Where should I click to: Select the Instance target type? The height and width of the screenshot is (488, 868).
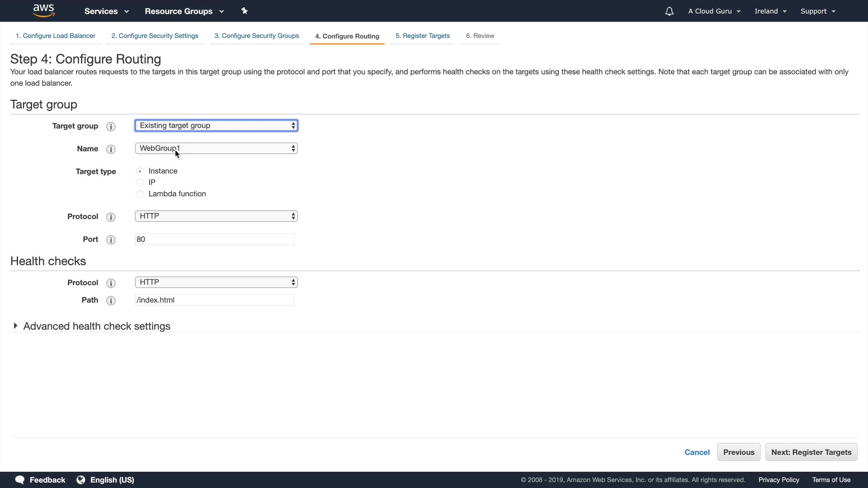(140, 171)
